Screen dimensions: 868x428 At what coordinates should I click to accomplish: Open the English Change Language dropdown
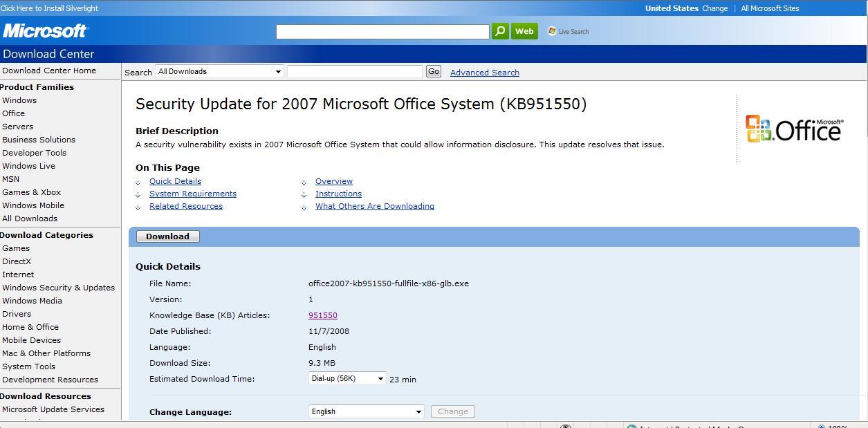coord(366,411)
